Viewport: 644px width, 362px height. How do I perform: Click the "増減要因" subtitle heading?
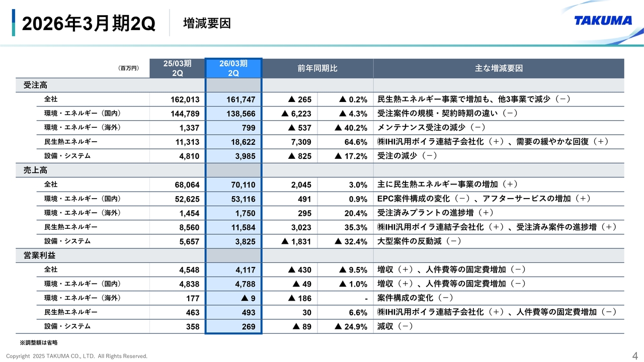(207, 23)
